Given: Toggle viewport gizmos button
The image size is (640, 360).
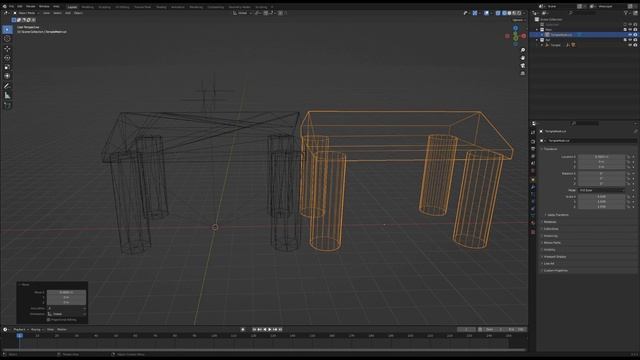Looking at the screenshot, I should [475, 13].
